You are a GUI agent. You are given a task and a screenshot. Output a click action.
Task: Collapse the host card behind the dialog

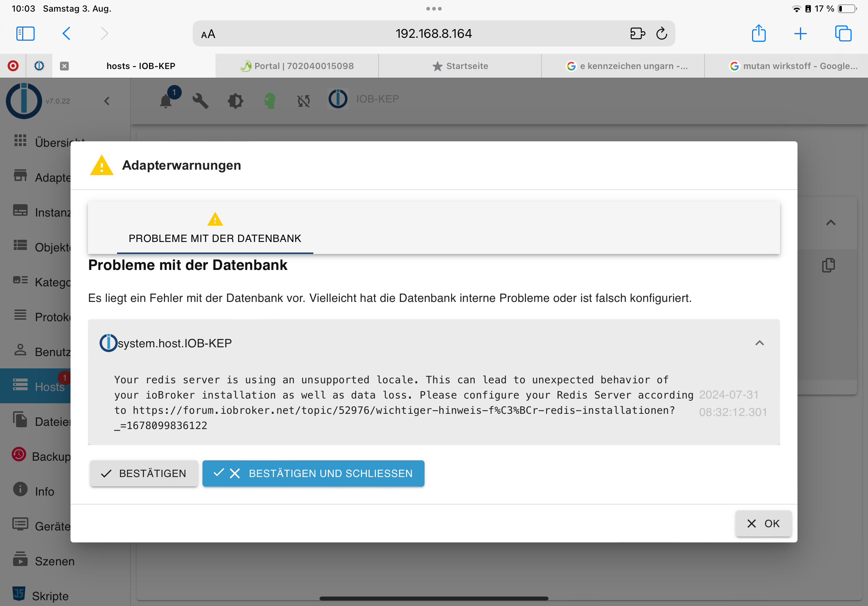tap(830, 223)
